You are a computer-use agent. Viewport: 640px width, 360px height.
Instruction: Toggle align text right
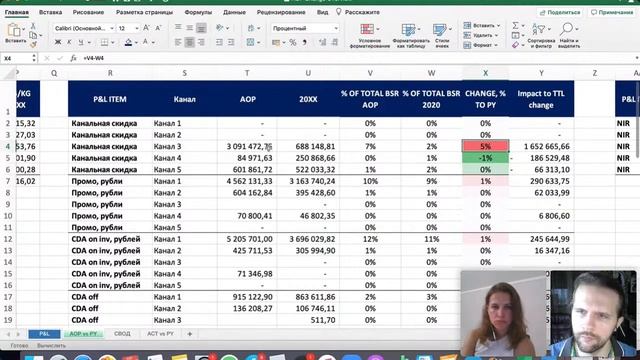click(x=201, y=42)
